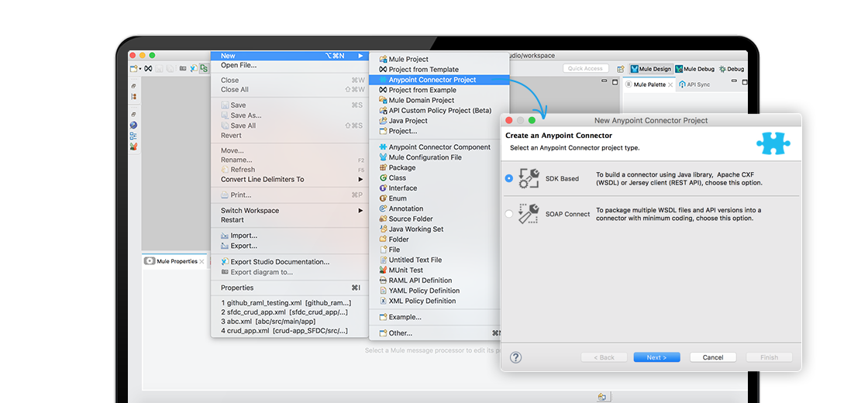This screenshot has width=868, height=403.
Task: Expand the Convert Line Delimiters To submenu
Action: point(290,179)
